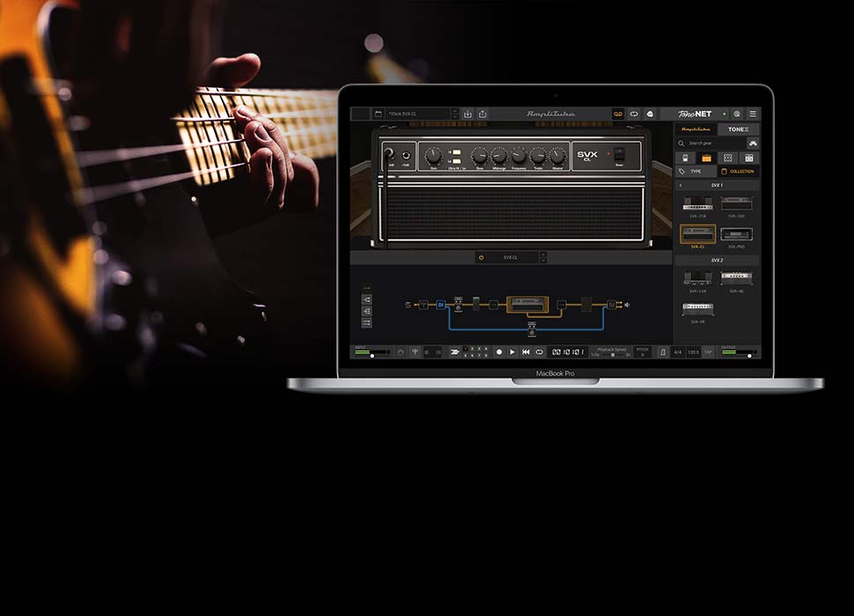Open the hamburger main menu
Screen dimensions: 854x616
point(753,114)
